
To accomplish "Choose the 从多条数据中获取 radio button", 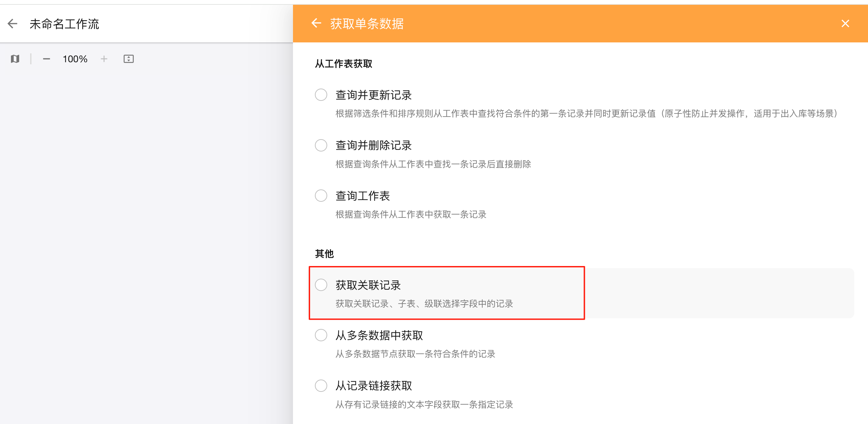I will click(x=321, y=335).
